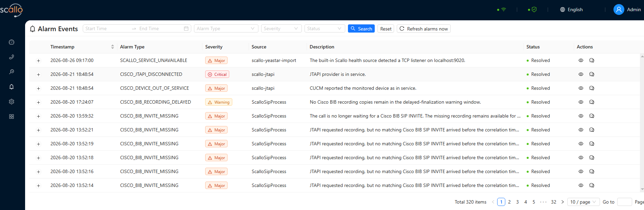Open comments for the 13:52:21 alarm
644x210 pixels.
[592, 130]
